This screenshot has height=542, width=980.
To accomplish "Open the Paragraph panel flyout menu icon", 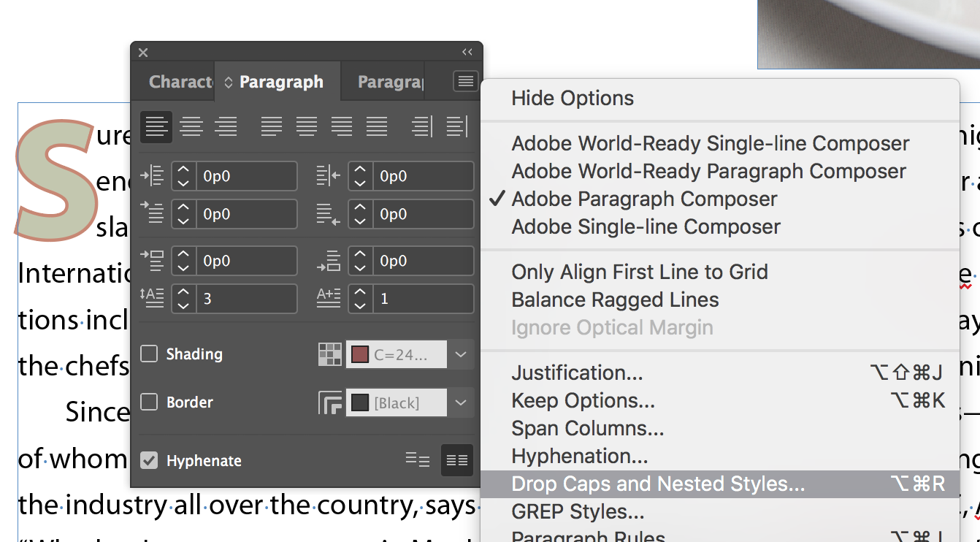I will point(466,81).
